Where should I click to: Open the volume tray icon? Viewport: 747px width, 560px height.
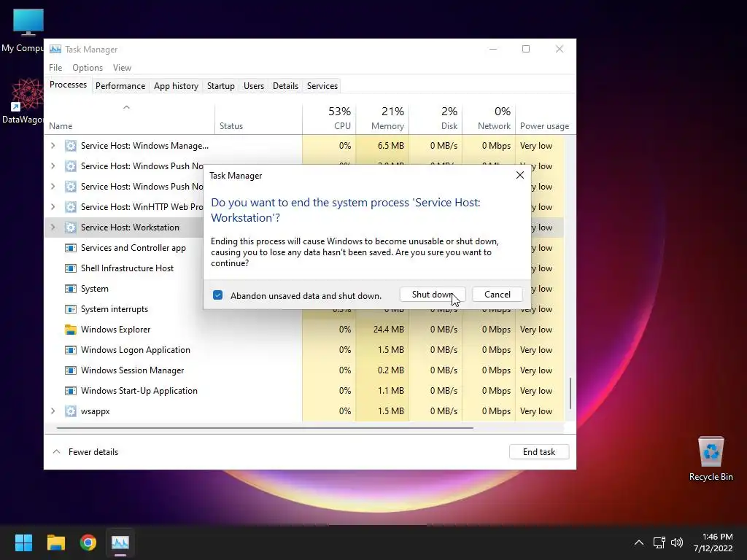click(676, 542)
